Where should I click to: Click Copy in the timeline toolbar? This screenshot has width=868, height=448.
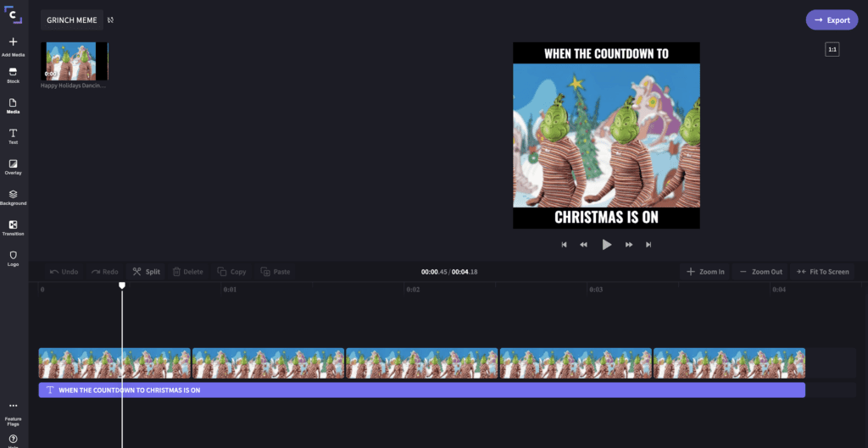(232, 272)
